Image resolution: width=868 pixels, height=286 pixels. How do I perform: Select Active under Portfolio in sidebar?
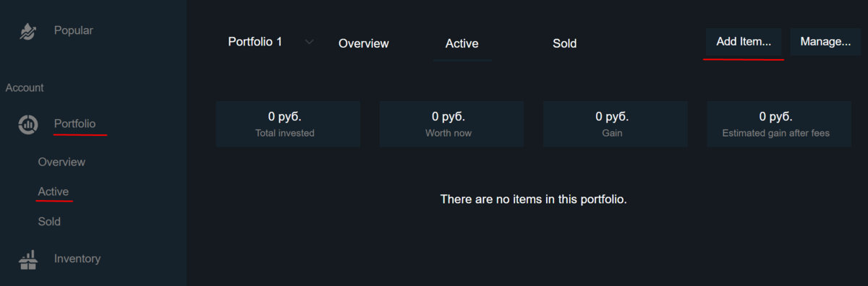click(x=54, y=191)
